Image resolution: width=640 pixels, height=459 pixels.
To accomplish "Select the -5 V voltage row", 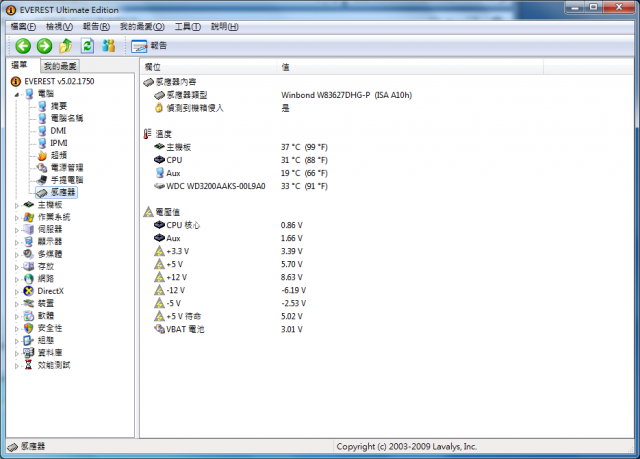I will (x=230, y=304).
